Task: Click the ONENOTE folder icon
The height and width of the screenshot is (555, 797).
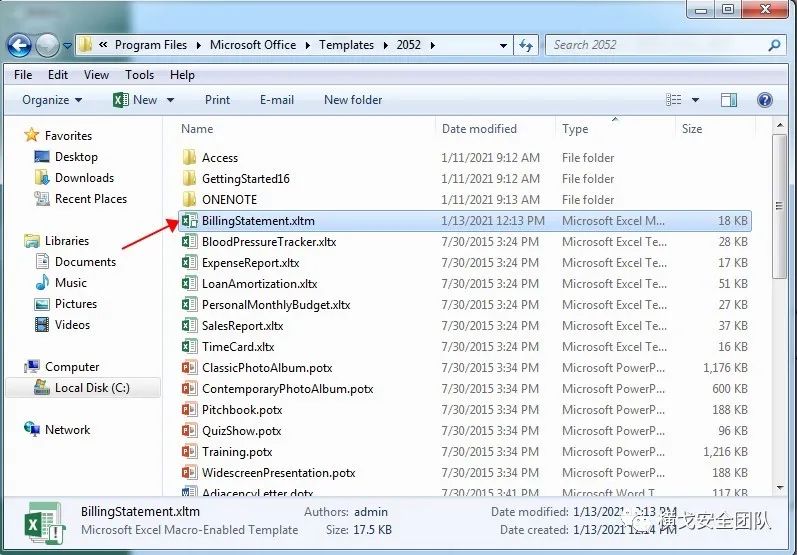Action: point(189,199)
